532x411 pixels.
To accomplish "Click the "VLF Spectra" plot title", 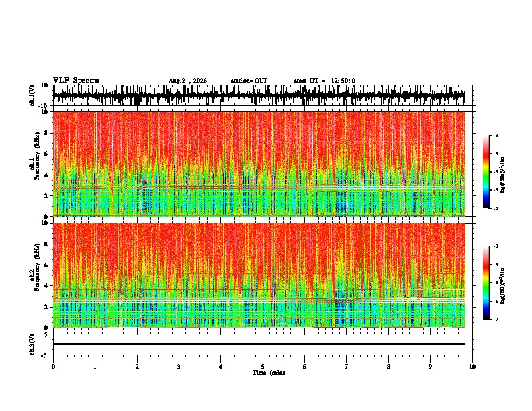I will [x=76, y=81].
